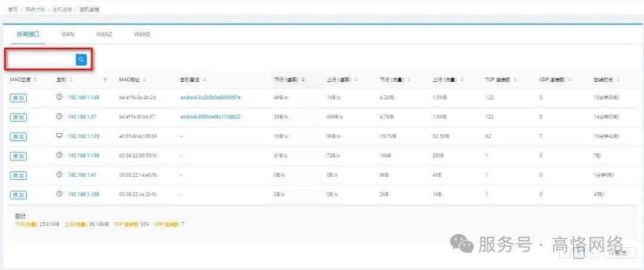Sort by UDP 连接数 column arrows
644x270 pixels.
click(x=570, y=79)
